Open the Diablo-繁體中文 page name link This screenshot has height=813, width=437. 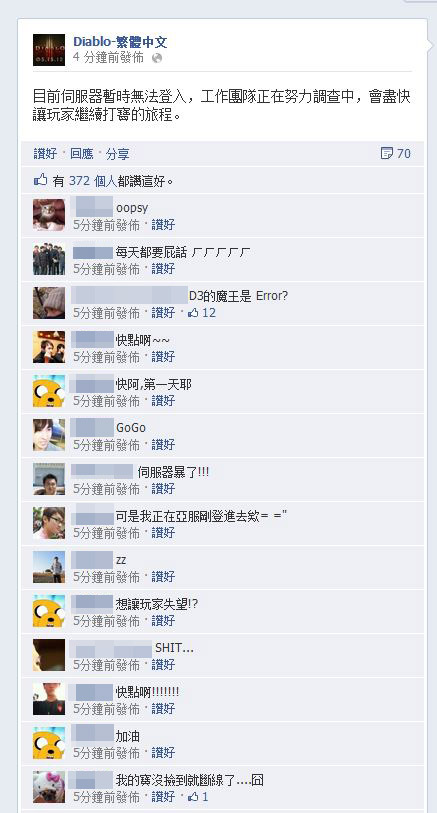pyautogui.click(x=120, y=42)
